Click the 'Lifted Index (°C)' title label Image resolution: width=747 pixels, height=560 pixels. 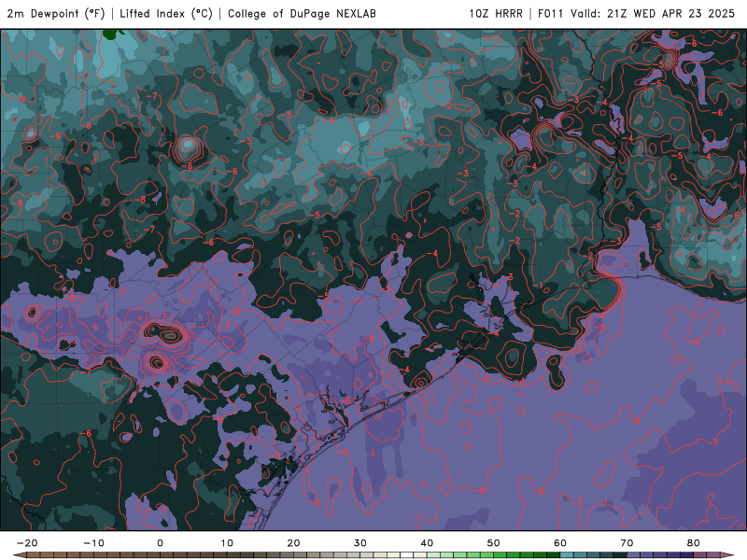166,13
